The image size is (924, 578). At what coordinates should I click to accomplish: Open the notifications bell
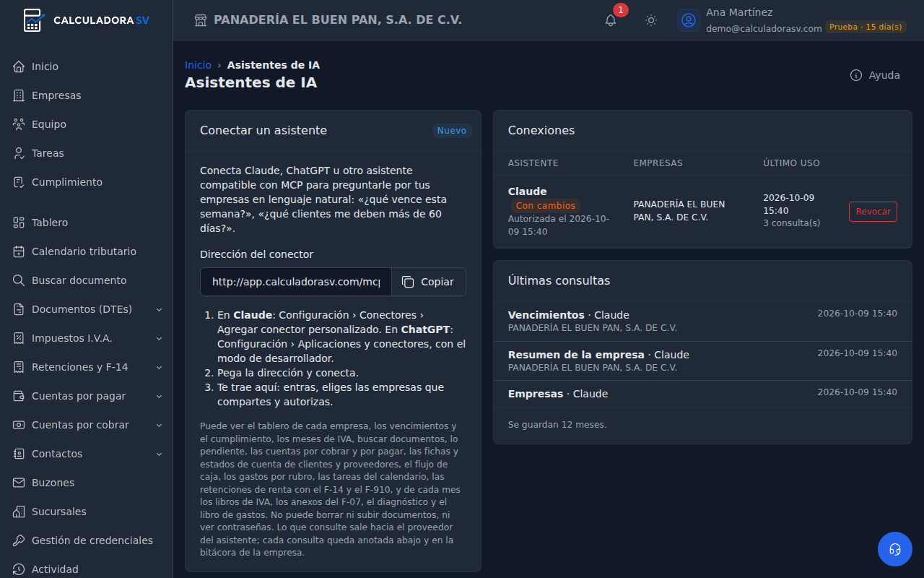tap(611, 20)
